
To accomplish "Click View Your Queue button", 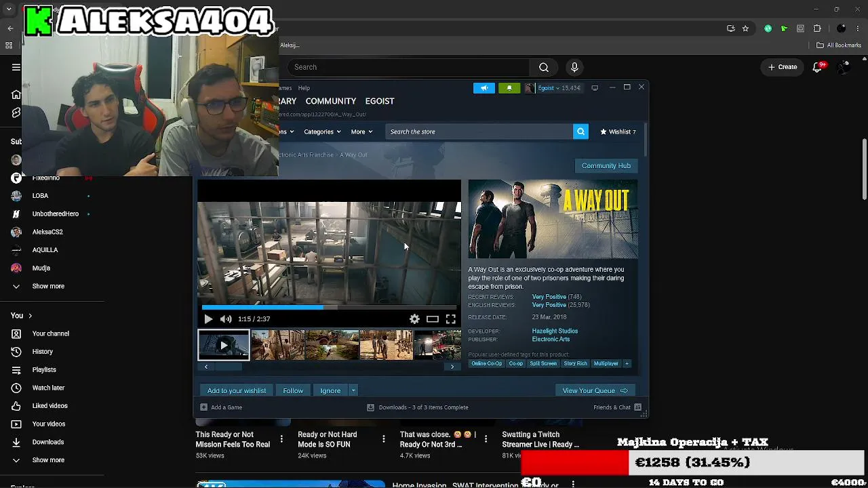I will click(595, 390).
